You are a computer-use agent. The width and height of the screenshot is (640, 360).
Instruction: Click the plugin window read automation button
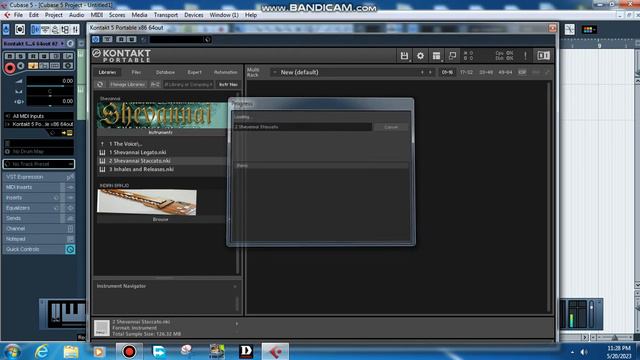point(121,39)
